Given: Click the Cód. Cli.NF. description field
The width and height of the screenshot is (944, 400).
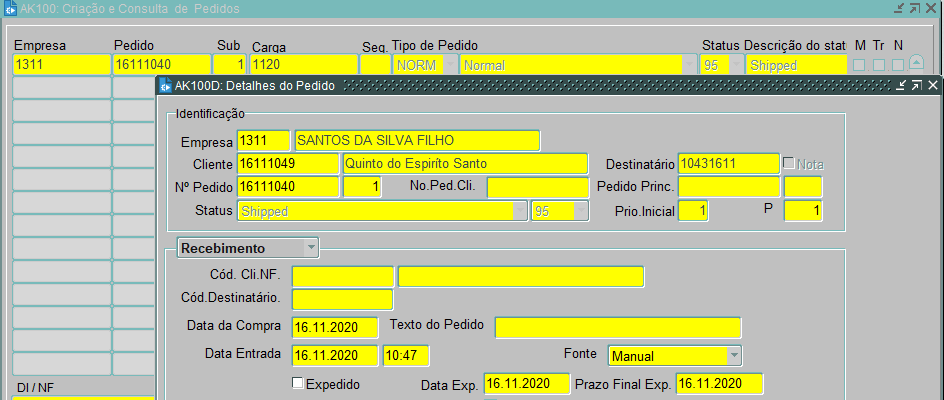Looking at the screenshot, I should point(521,277).
